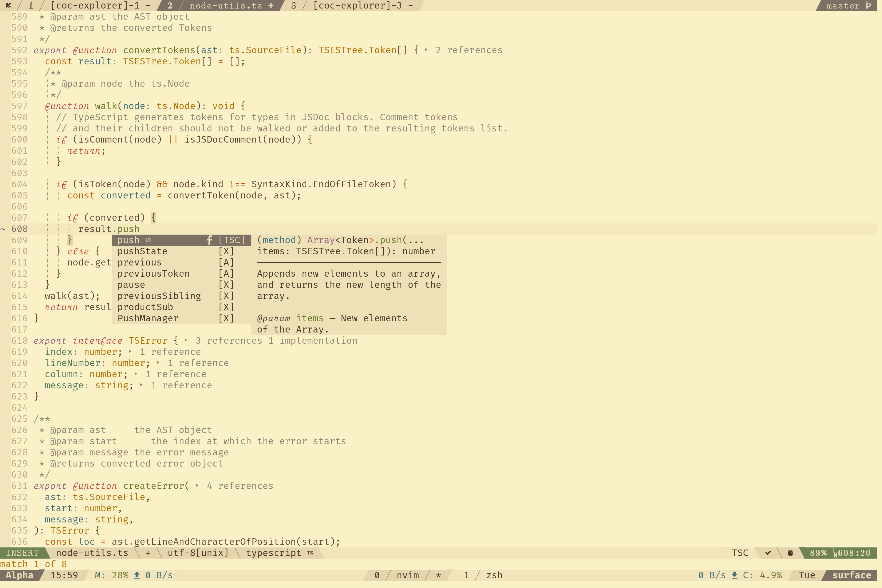Choose push from completion menu
This screenshot has width=882, height=588.
[x=181, y=240]
